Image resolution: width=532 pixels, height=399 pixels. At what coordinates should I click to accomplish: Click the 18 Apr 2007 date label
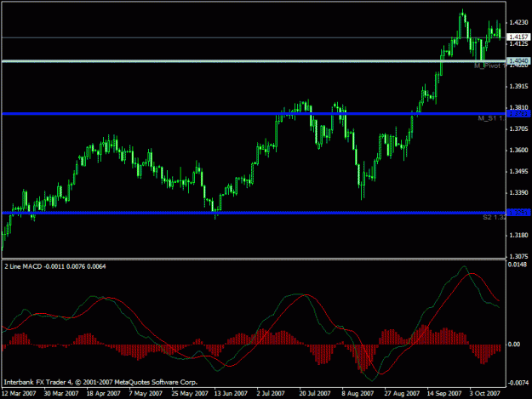point(104,394)
